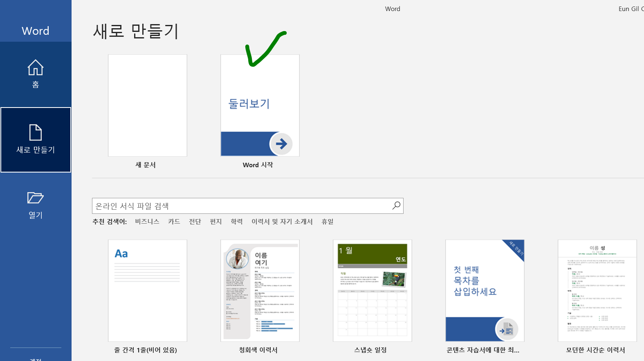Screen dimensions: 644x361
Task: Click the 줄 간격 1줄(비어 있음) caption
Action: point(146,350)
